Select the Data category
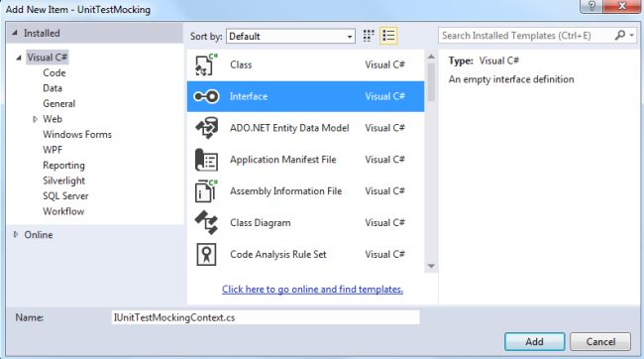Image resolution: width=644 pixels, height=359 pixels. click(x=53, y=88)
